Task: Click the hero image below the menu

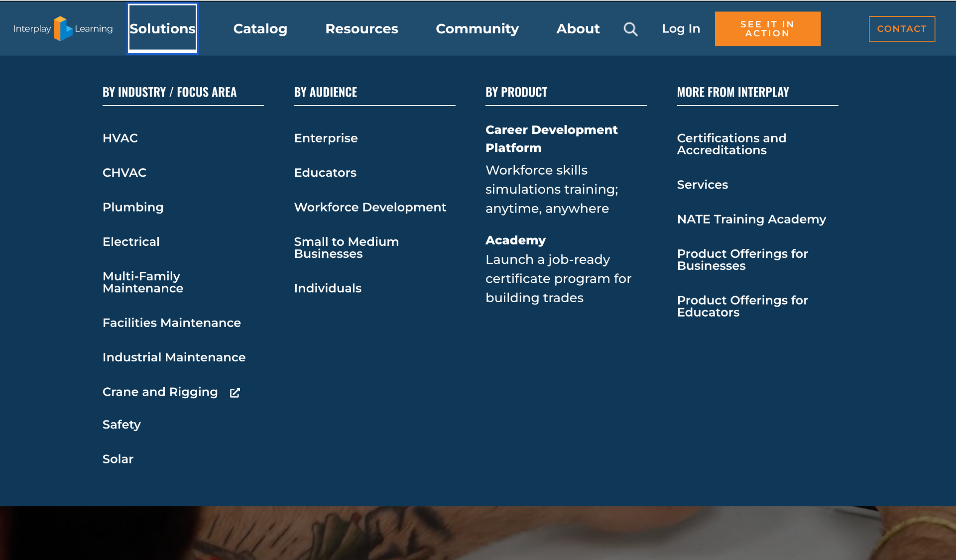Action: click(478, 533)
